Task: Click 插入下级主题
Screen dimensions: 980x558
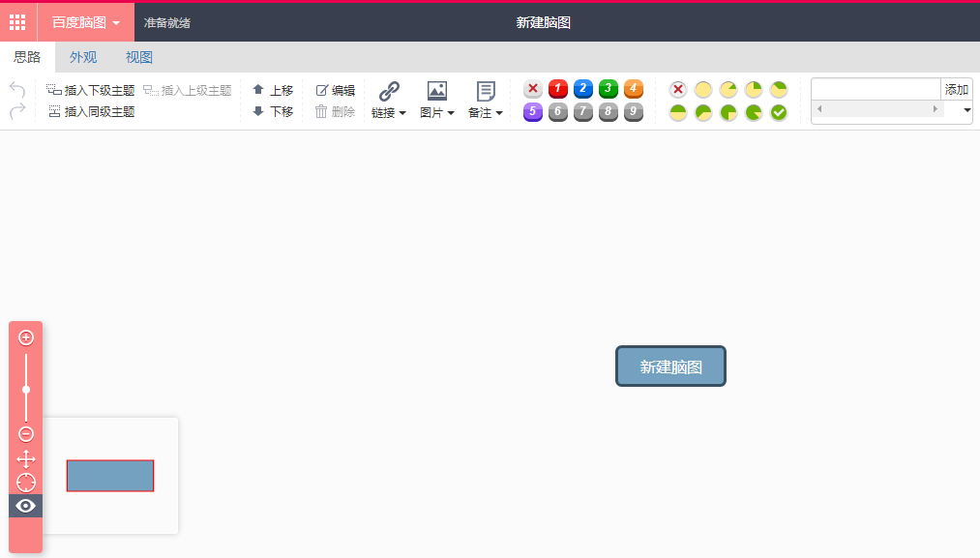Action: coord(91,91)
